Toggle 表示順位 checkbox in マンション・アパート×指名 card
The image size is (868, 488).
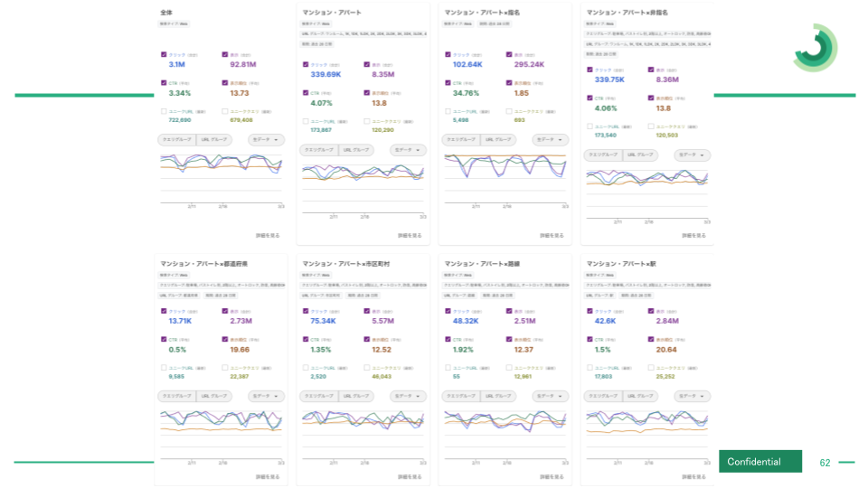coord(509,83)
